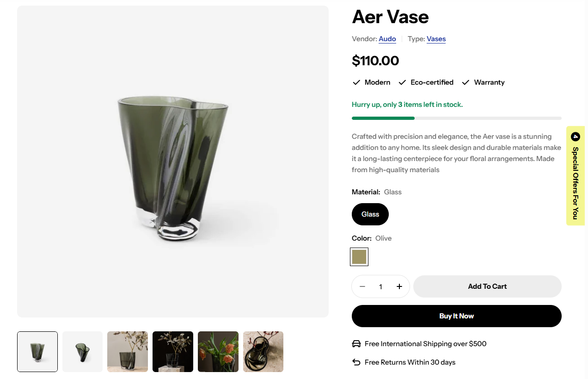Image resolution: width=588 pixels, height=379 pixels.
Task: Open the Audo vendor link
Action: 387,39
